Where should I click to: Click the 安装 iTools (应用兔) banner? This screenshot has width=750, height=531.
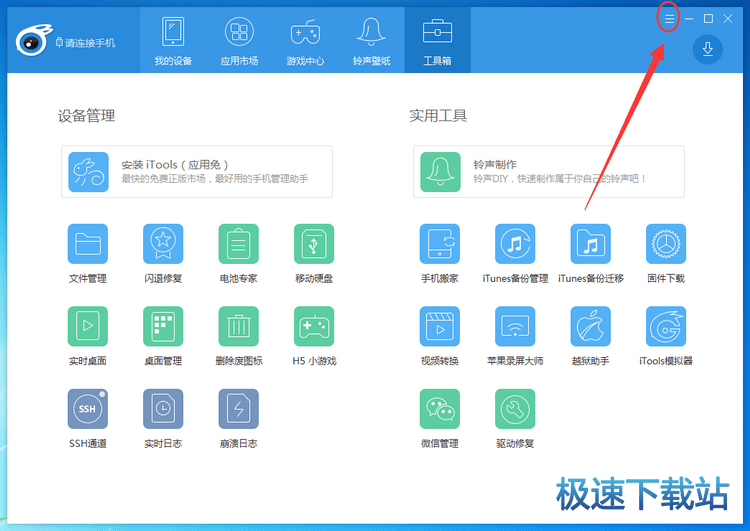[197, 172]
